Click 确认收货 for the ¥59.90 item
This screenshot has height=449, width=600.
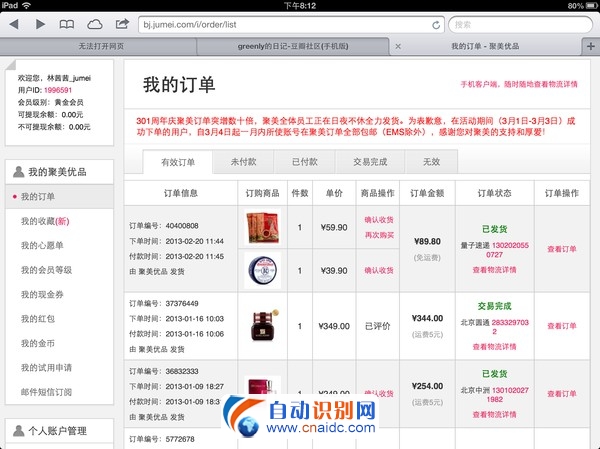point(379,220)
